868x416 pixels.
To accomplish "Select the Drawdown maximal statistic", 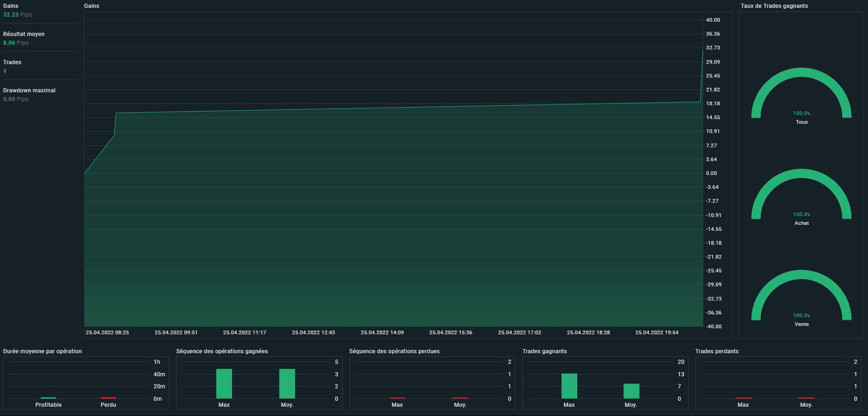I will click(29, 90).
